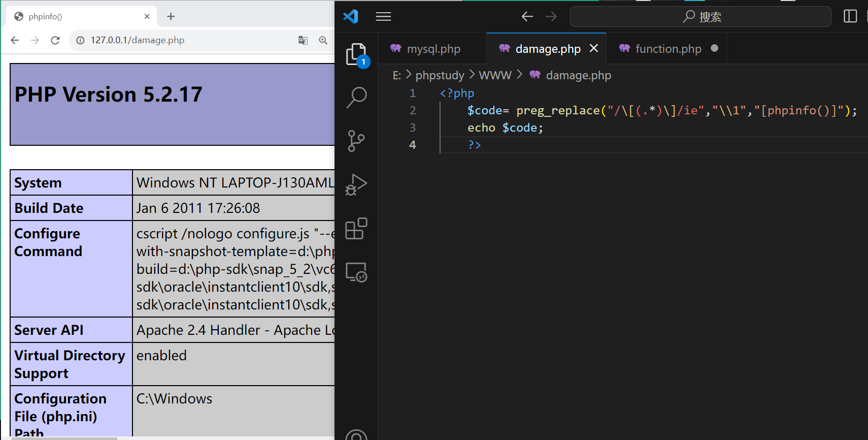Expand the WWW breadcrumb segment
Screen dimensions: 868x440
point(495,75)
